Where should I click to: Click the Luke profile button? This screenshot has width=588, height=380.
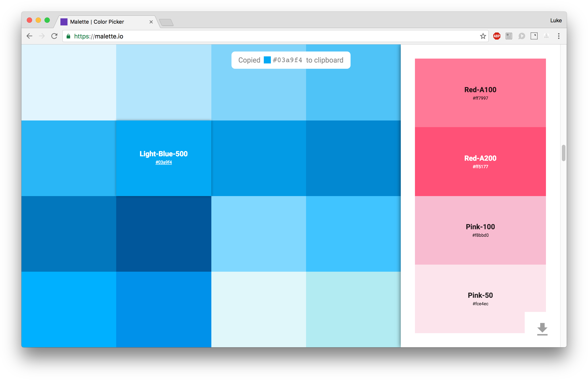point(556,21)
